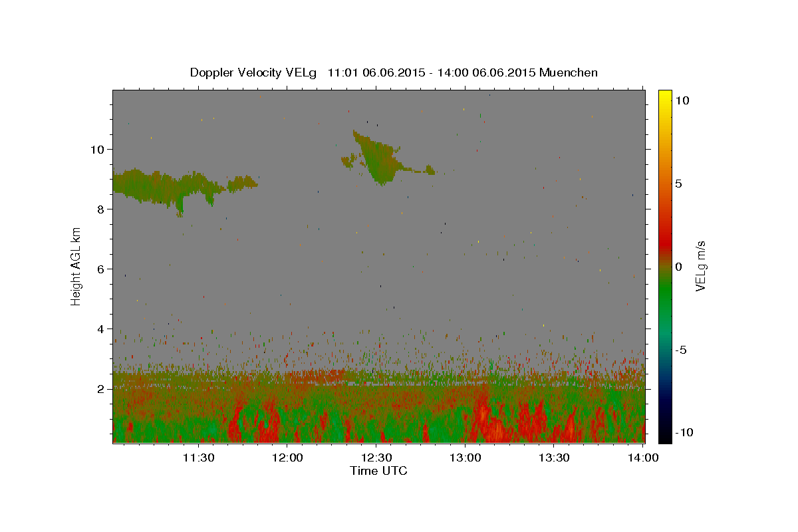798x532 pixels.
Task: Click the colorbar value -10 label
Action: pyautogui.click(x=684, y=433)
